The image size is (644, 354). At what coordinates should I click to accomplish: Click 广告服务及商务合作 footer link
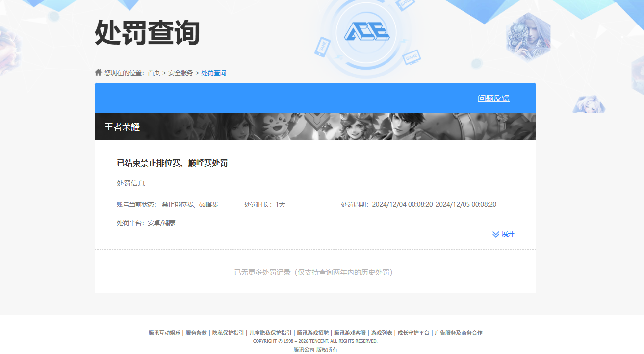point(458,333)
